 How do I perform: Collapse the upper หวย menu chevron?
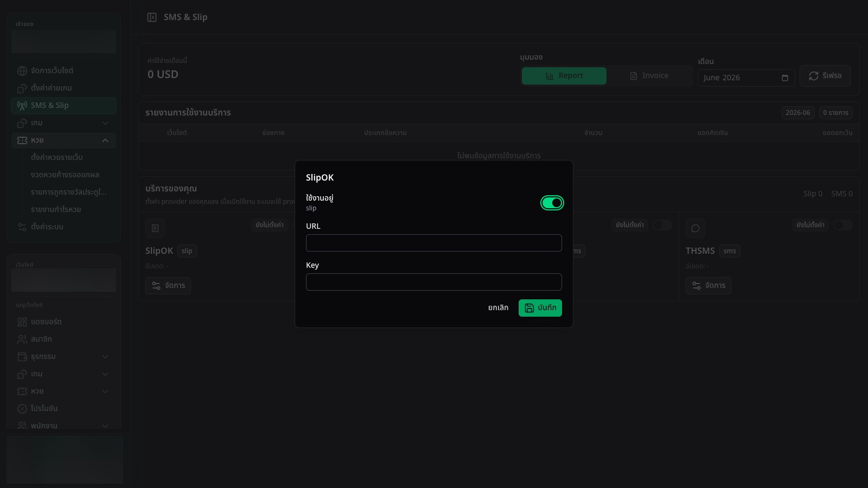105,140
